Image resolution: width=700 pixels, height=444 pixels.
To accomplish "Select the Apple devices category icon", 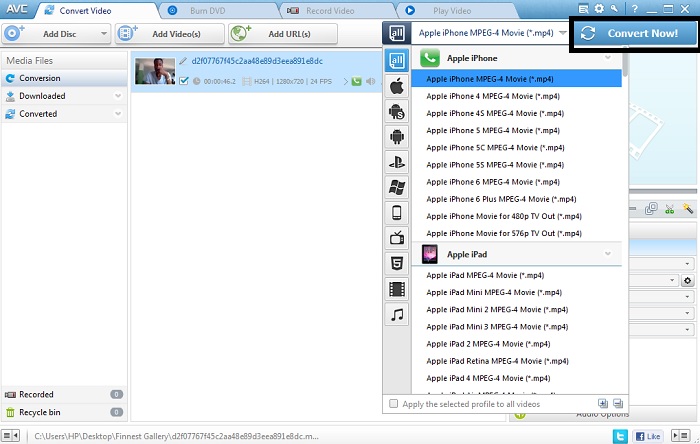I will click(396, 86).
